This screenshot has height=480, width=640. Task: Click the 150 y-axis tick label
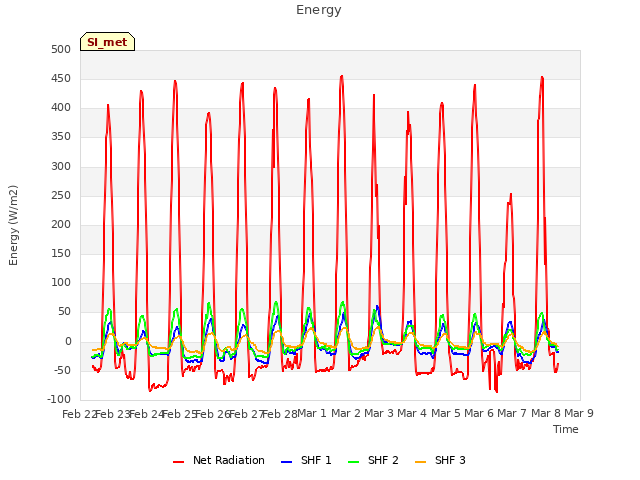point(61,253)
